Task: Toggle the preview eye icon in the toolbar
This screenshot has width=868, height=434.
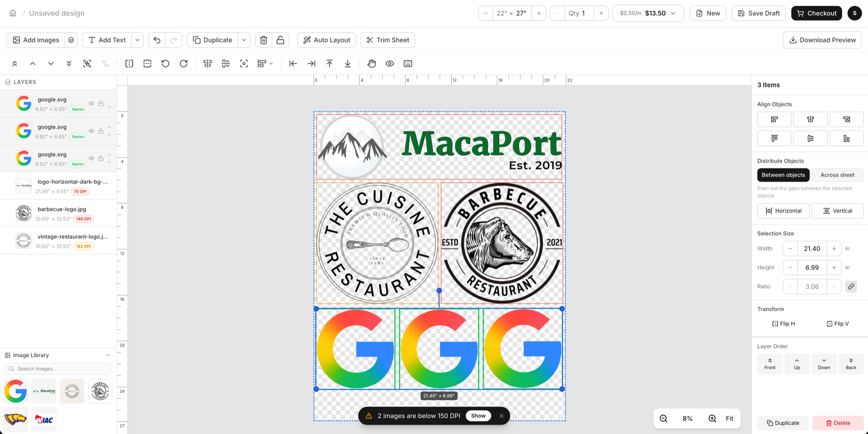Action: click(390, 63)
